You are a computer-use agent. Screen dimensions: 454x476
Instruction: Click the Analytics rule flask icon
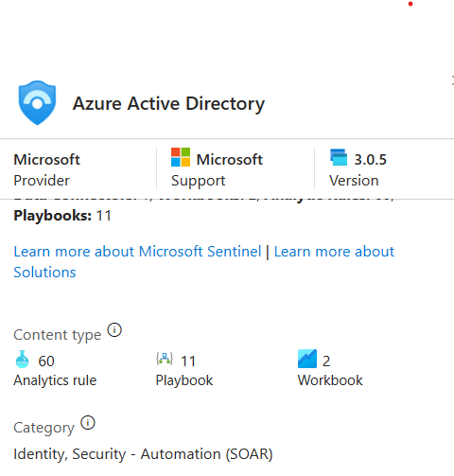tap(22, 360)
